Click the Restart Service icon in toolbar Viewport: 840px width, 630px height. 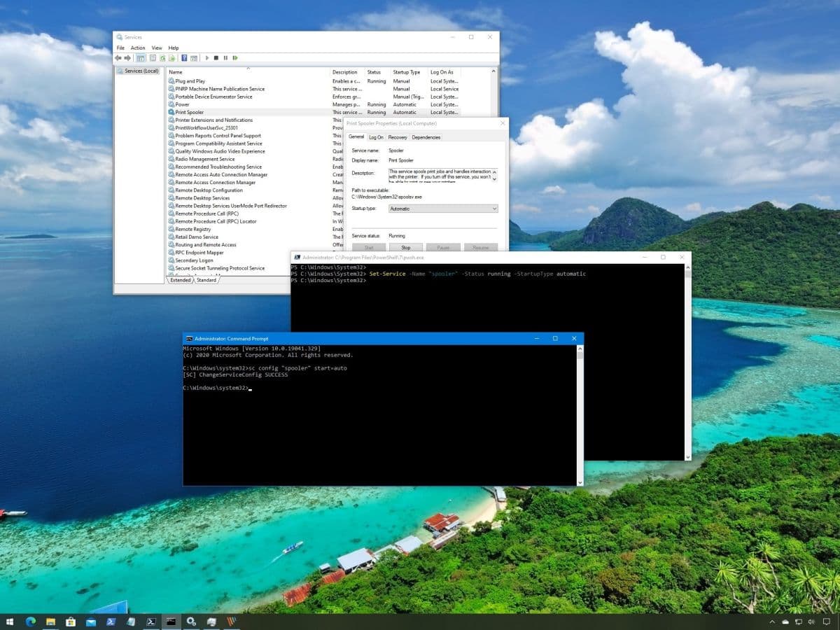pyautogui.click(x=234, y=58)
